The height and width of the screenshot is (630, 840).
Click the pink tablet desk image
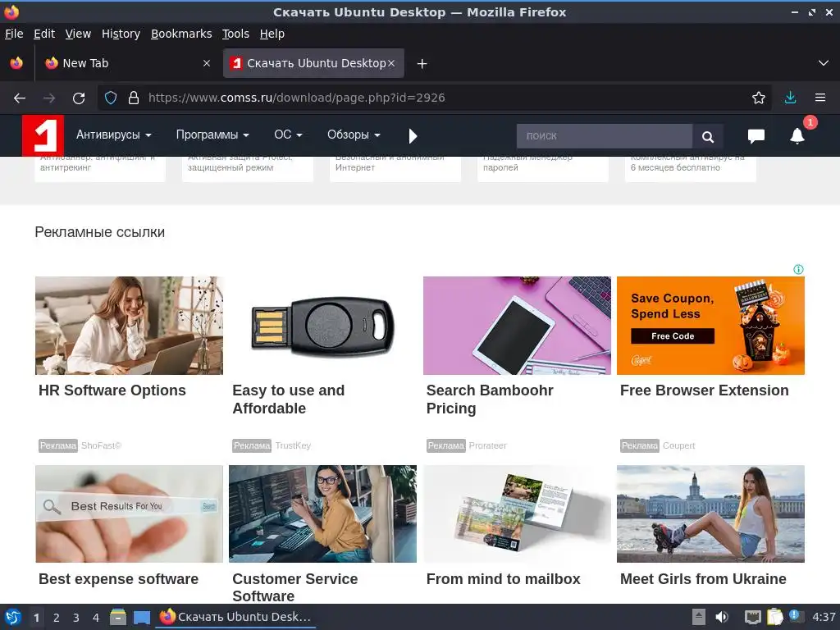[x=517, y=326]
